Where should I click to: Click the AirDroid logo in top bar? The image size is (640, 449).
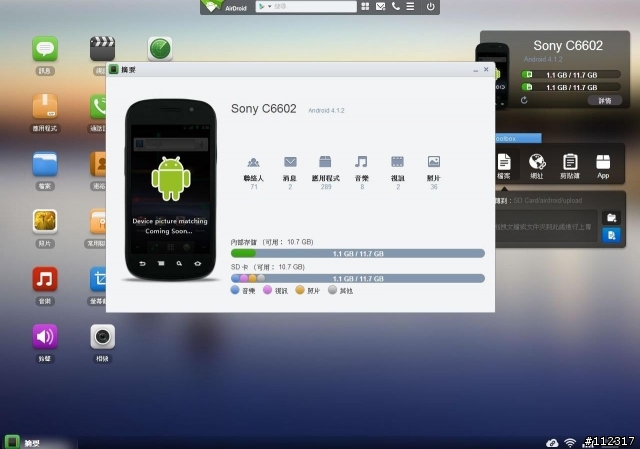(x=225, y=7)
